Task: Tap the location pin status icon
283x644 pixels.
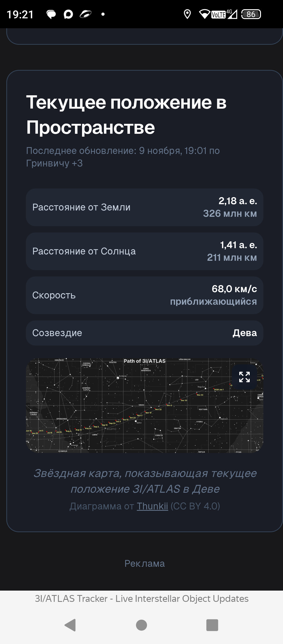Action: (x=187, y=14)
